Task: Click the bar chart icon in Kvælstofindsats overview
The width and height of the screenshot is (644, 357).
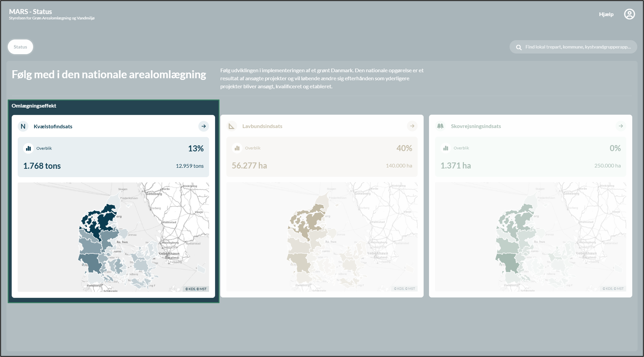Action: tap(28, 148)
